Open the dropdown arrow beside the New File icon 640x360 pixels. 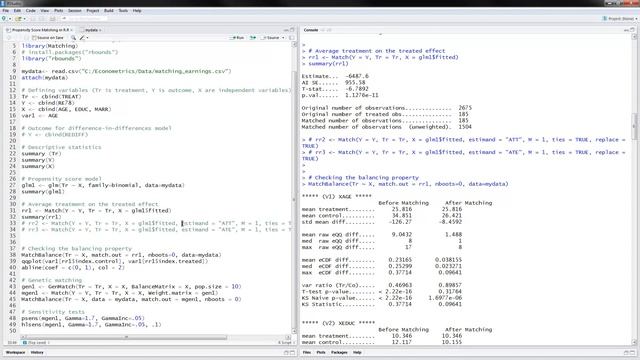(x=9, y=19)
